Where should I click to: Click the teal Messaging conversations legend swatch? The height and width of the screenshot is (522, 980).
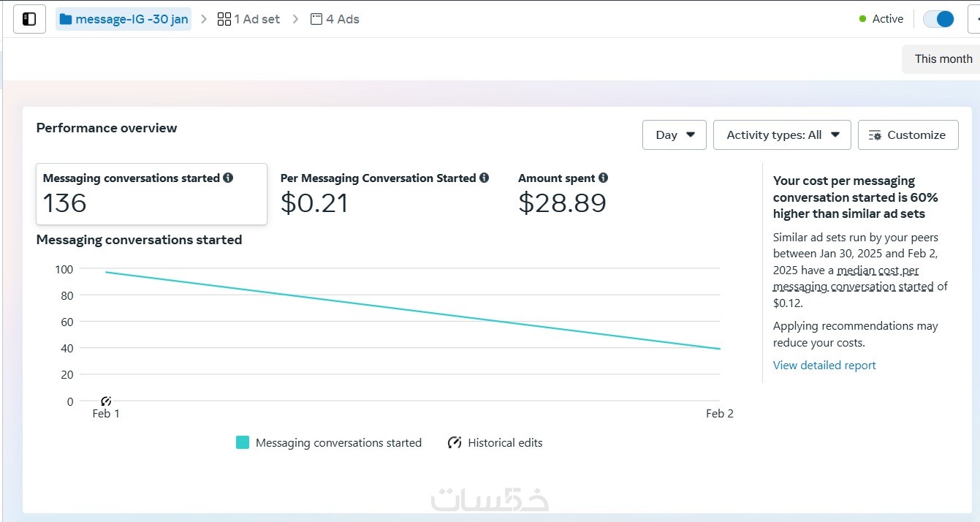point(243,442)
